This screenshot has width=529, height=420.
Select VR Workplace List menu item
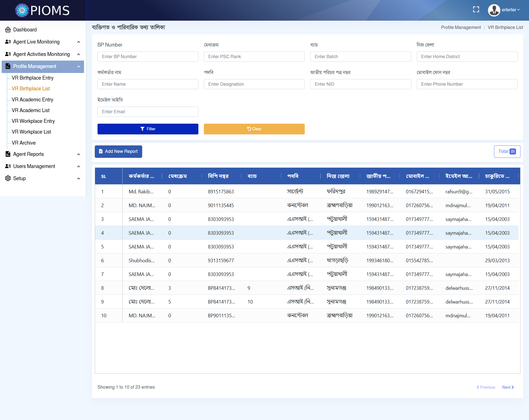(x=31, y=132)
